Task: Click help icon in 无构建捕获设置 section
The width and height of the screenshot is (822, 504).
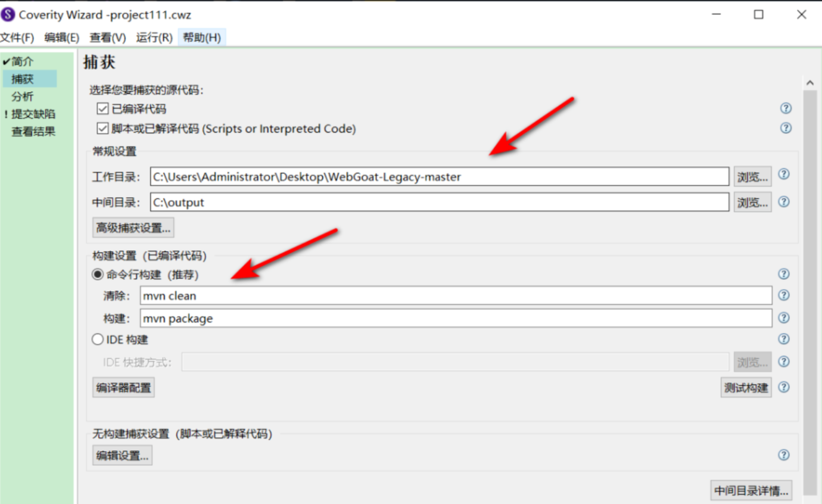Action: pos(784,455)
